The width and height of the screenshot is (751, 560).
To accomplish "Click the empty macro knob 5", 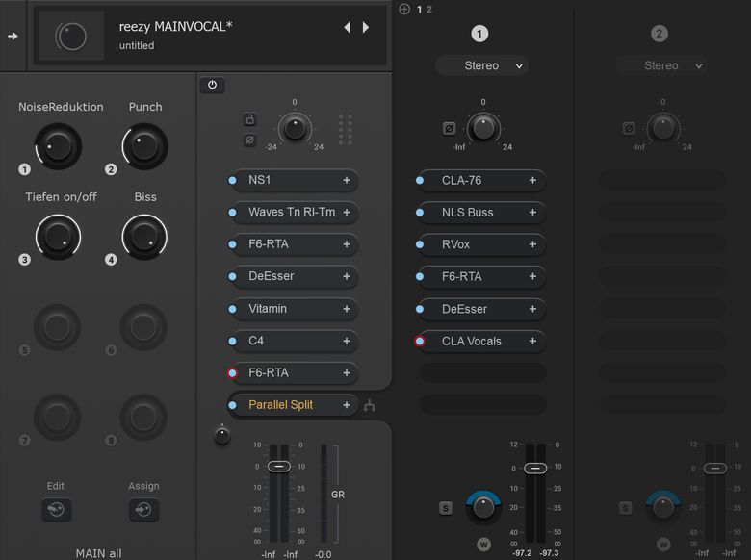I will tap(57, 327).
